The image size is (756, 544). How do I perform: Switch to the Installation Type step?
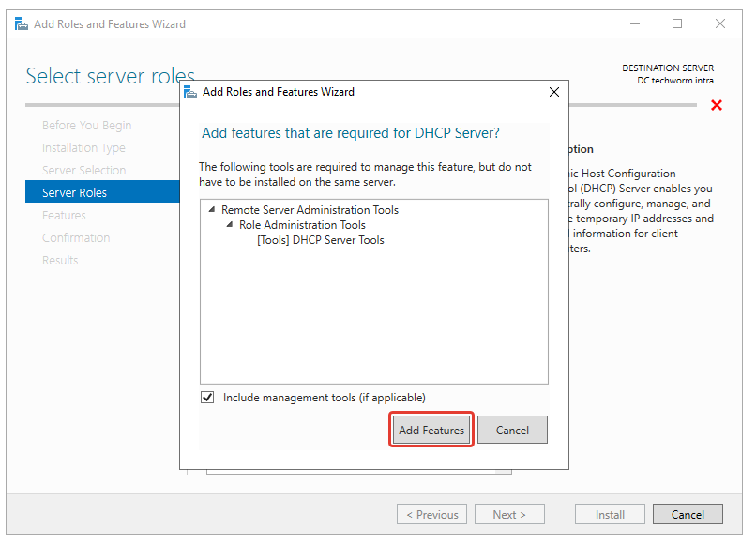83,148
